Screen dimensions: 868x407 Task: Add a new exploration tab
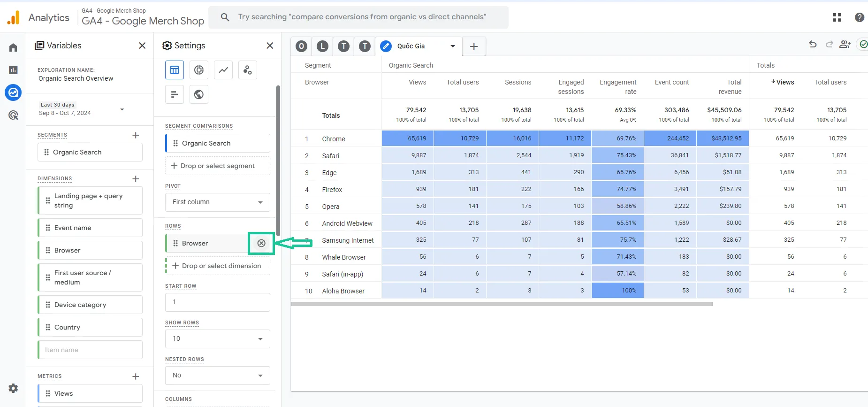point(474,46)
